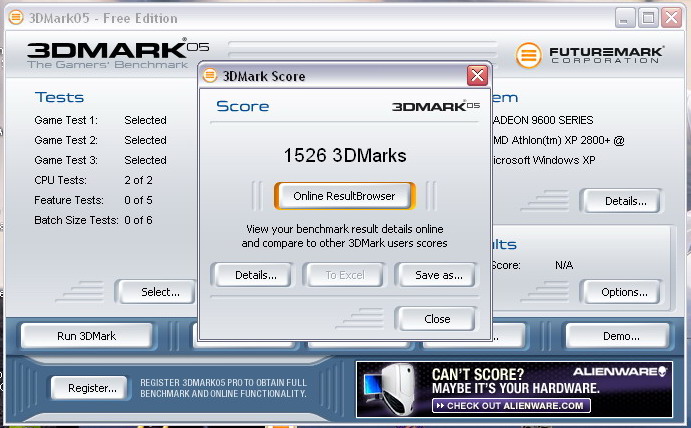Dismiss score dialog with red X
The width and height of the screenshot is (691, 428).
pos(477,76)
